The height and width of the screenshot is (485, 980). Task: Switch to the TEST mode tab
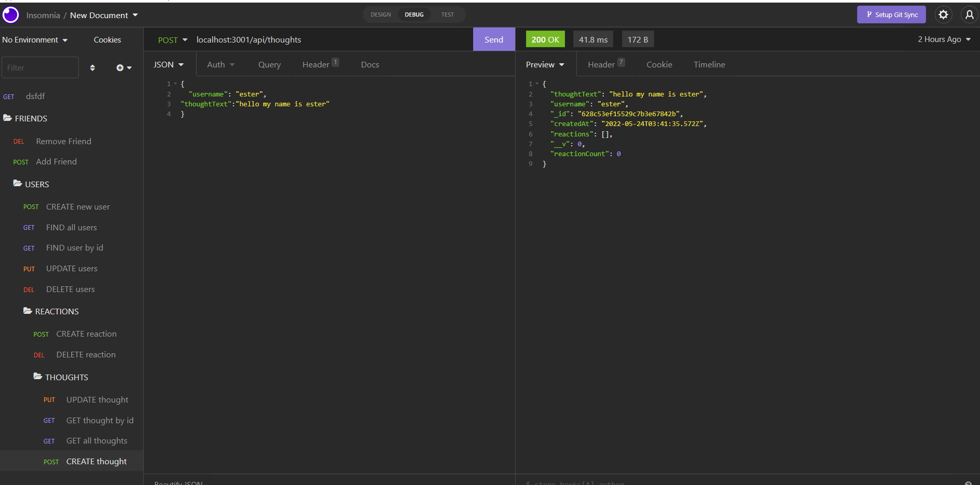(x=447, y=14)
